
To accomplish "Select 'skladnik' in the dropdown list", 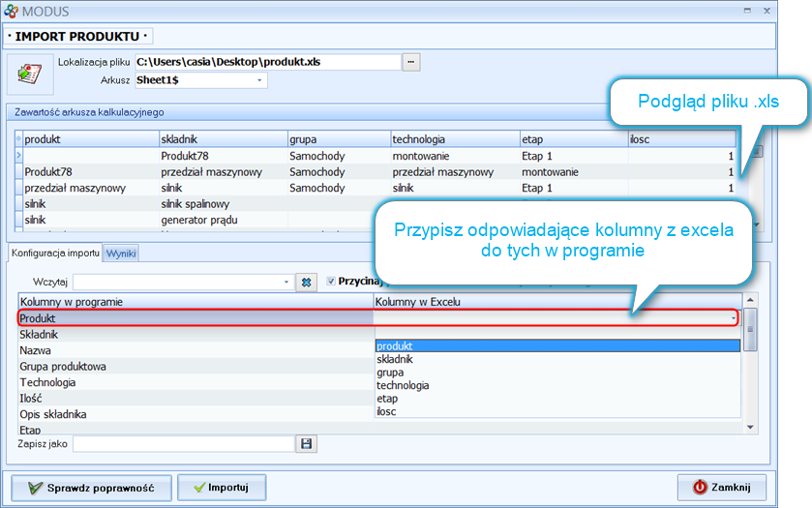I will pyautogui.click(x=557, y=359).
